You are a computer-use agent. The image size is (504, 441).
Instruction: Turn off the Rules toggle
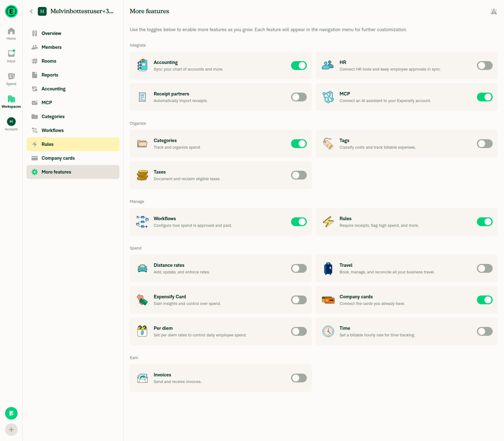pos(485,222)
